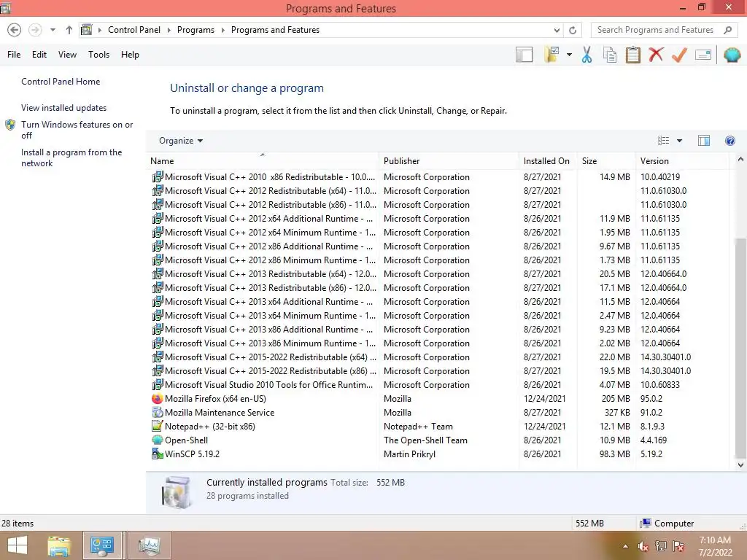Click the red X Delete toolbar icon
Viewport: 747px width, 560px height.
tap(656, 55)
